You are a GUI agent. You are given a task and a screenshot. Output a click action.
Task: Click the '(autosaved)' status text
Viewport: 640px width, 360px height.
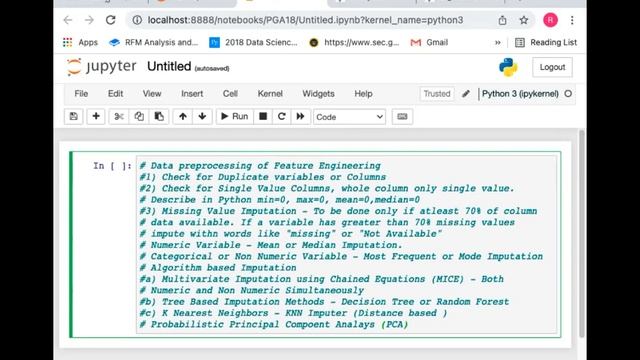pyautogui.click(x=212, y=69)
